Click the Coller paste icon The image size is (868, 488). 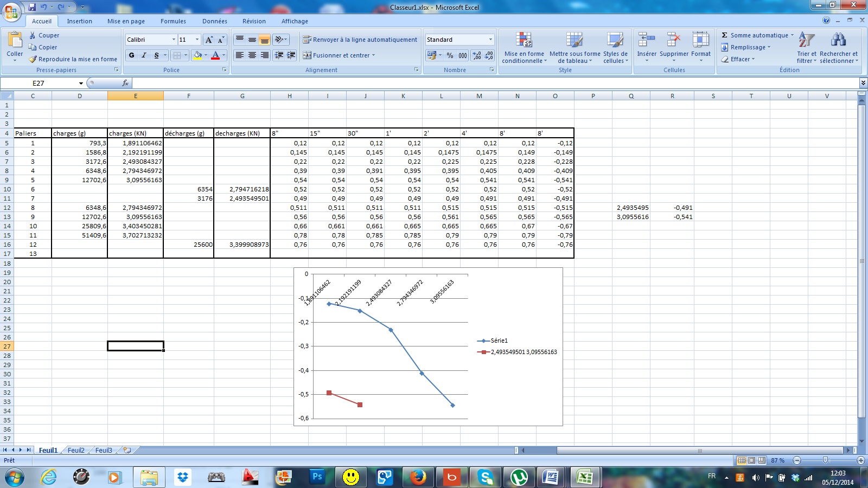click(x=15, y=40)
